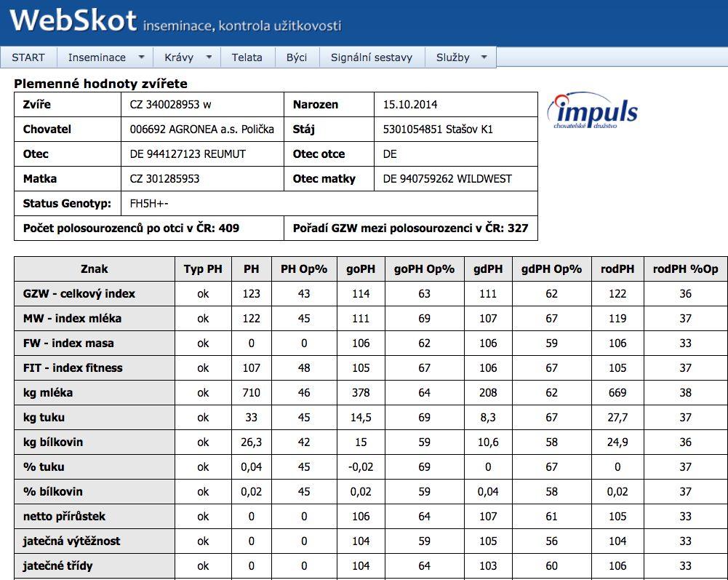Click PH value 26,3 for kg bílkovin
The image size is (728, 580).
(x=251, y=442)
